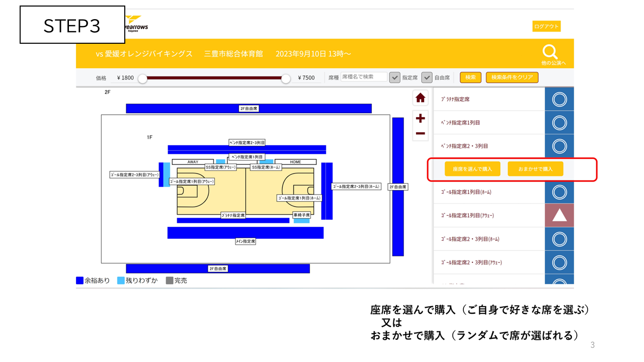
Task: Click the bottom 2F自由席 block on the map
Action: click(218, 268)
